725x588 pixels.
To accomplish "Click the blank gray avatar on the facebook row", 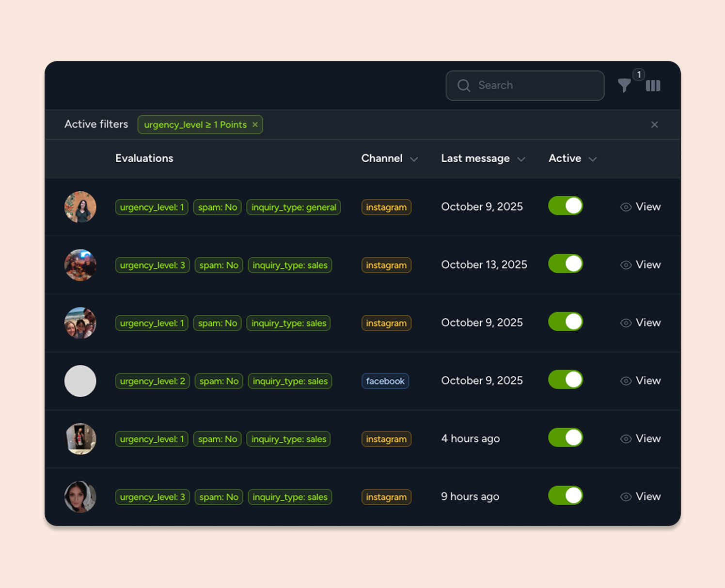I will 80,381.
